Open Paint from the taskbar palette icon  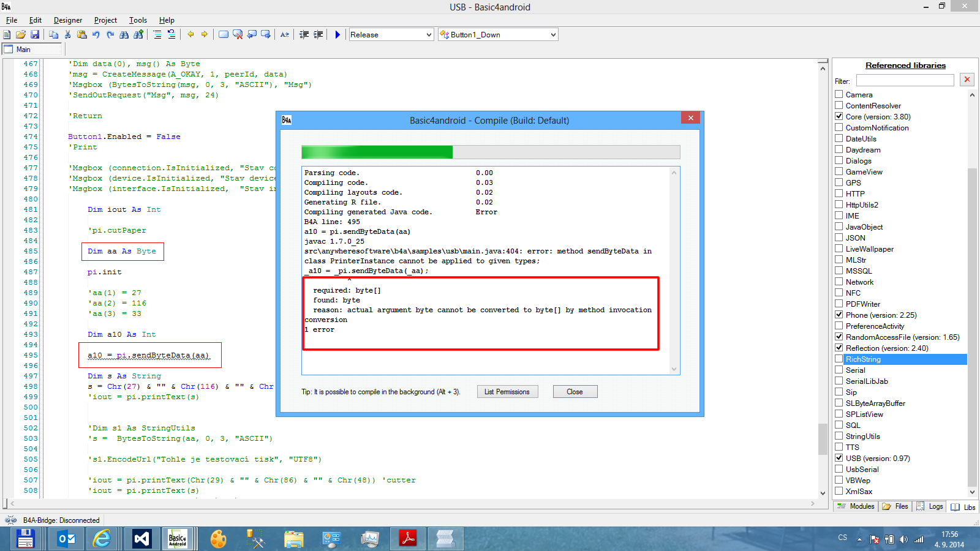[218, 539]
